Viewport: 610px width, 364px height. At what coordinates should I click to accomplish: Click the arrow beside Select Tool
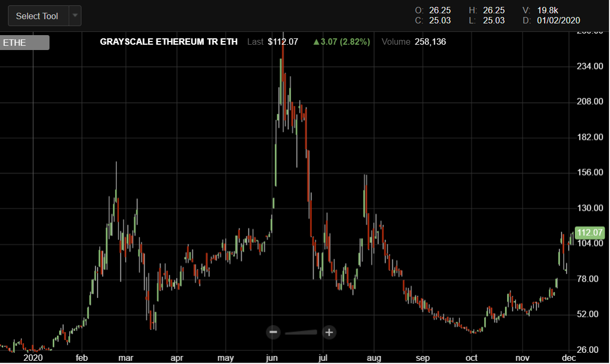(75, 16)
